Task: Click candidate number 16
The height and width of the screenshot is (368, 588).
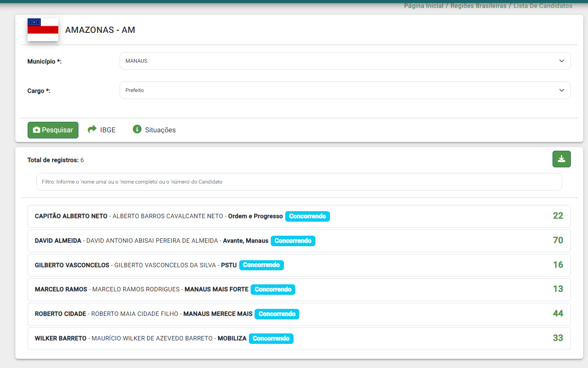Action: coord(558,265)
